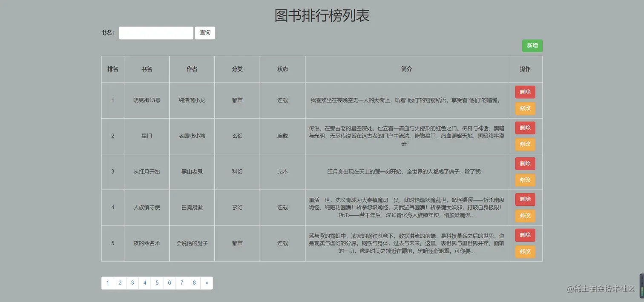Modify the 人族镇守使 entry
Image resolution: width=644 pixels, height=302 pixels.
[x=525, y=216]
